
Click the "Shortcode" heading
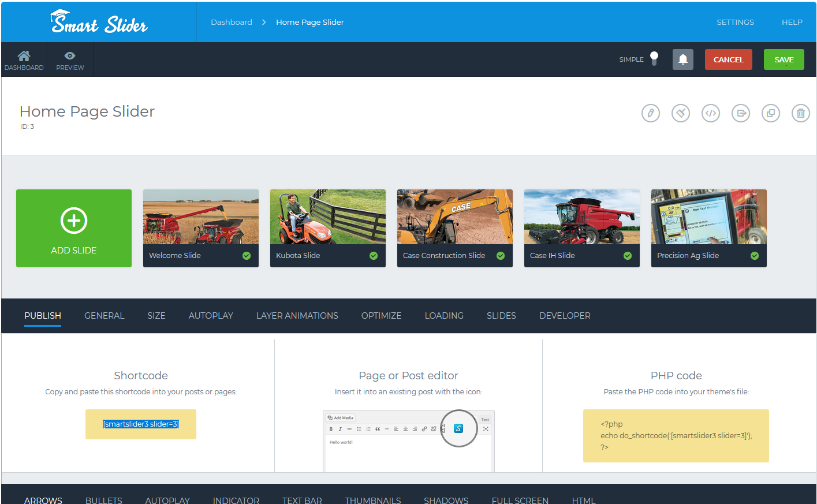click(141, 376)
